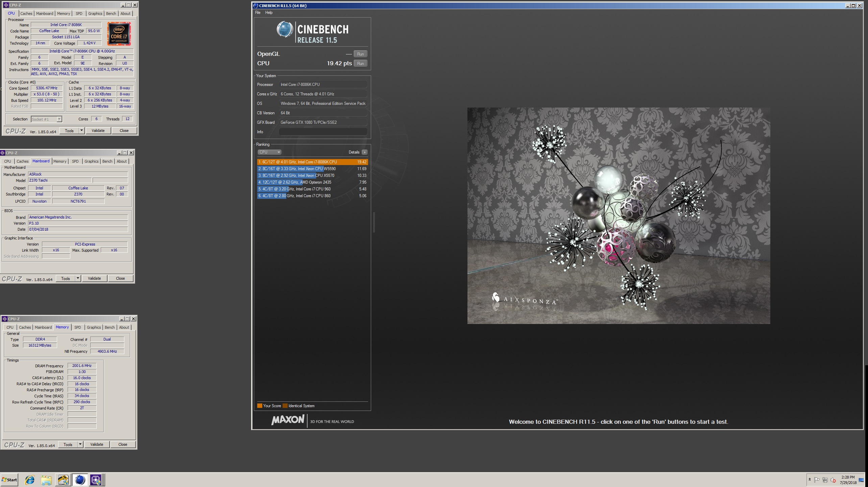Open Tools dropdown arrow in Memory CPU-Z window
The width and height of the screenshot is (868, 487).
[80, 444]
